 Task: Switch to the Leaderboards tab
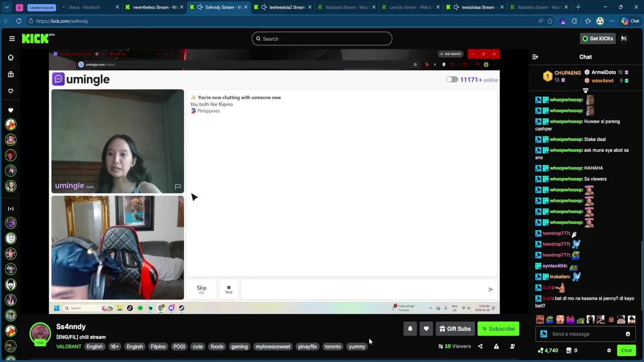pos(41,7)
